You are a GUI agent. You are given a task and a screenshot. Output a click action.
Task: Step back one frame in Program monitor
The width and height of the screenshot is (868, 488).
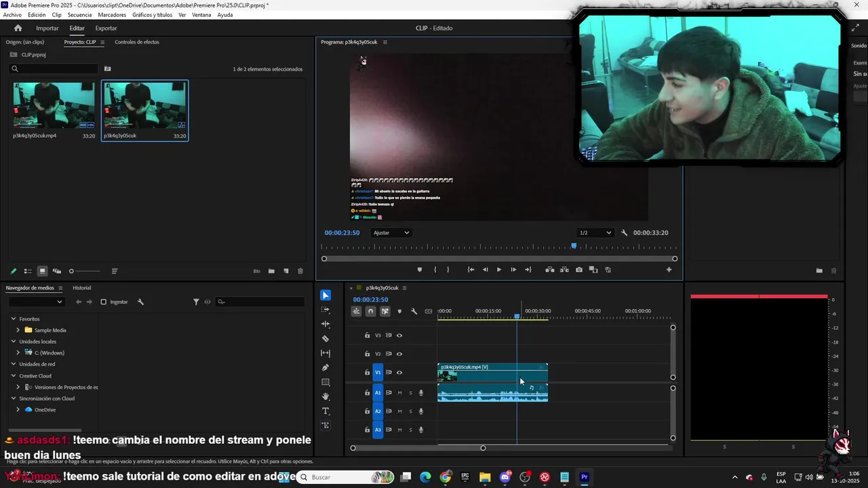(485, 270)
